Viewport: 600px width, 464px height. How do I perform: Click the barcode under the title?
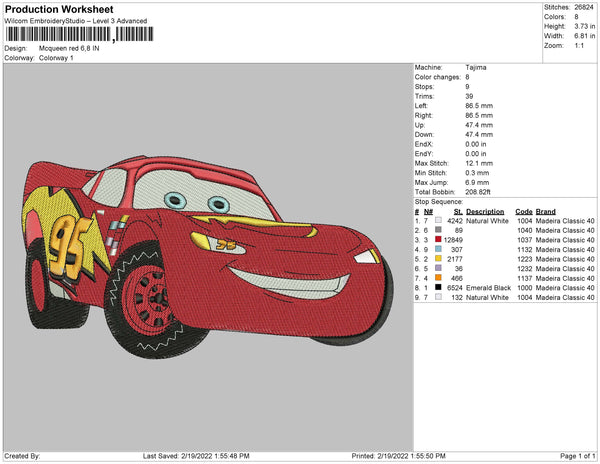tap(79, 34)
